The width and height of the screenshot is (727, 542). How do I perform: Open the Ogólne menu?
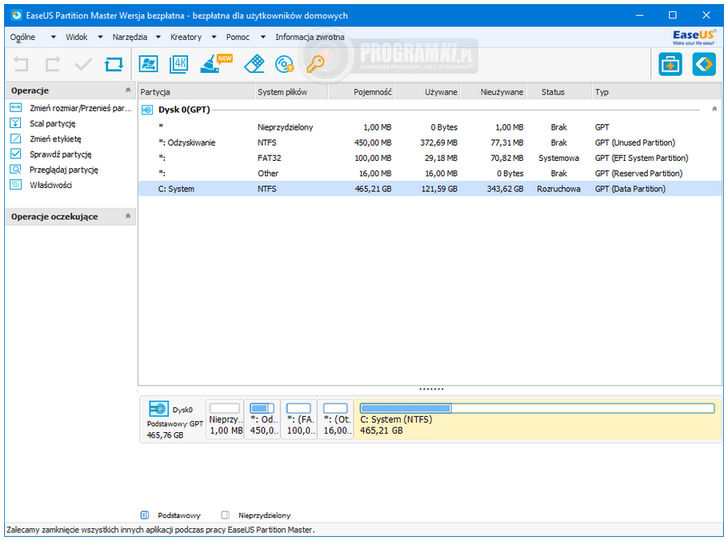point(22,37)
